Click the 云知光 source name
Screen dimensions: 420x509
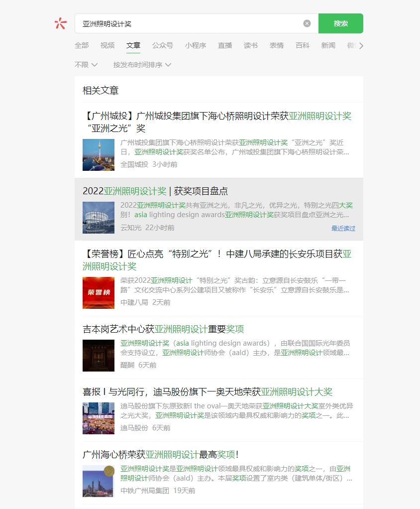pyautogui.click(x=131, y=228)
